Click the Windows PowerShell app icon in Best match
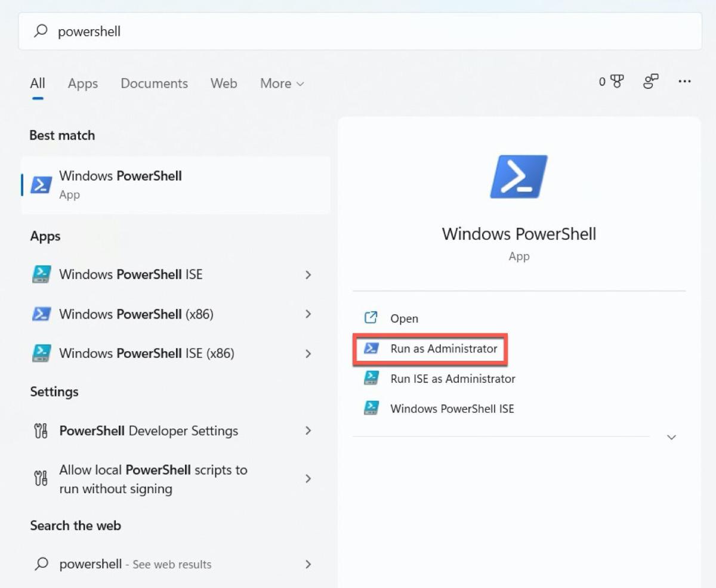This screenshot has height=588, width=716. point(39,184)
